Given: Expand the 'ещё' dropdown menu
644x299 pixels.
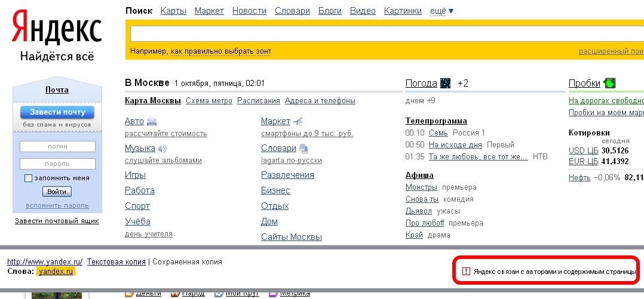Looking at the screenshot, I should point(441,11).
